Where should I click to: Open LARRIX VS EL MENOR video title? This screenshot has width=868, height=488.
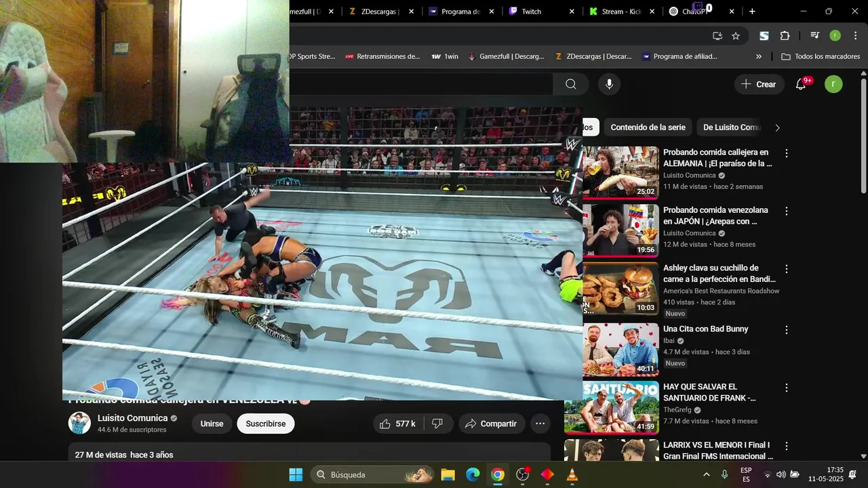coord(718,451)
